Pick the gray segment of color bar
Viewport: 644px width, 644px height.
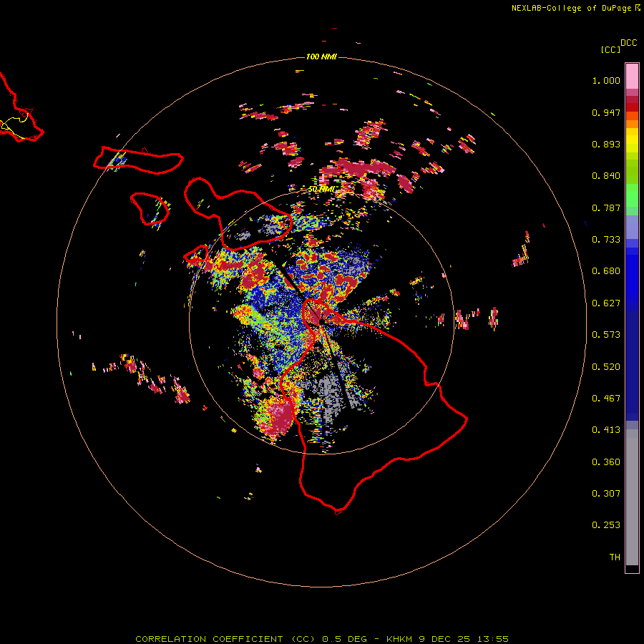632,497
